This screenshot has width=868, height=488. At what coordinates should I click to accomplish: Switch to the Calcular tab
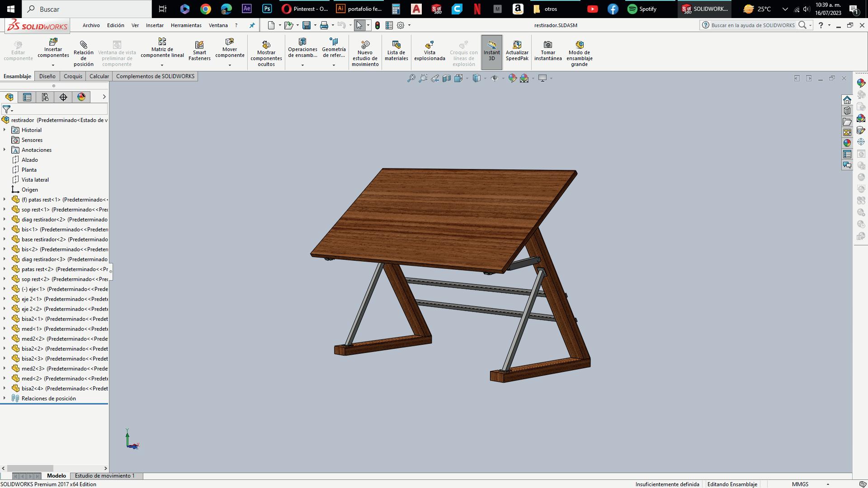point(99,76)
